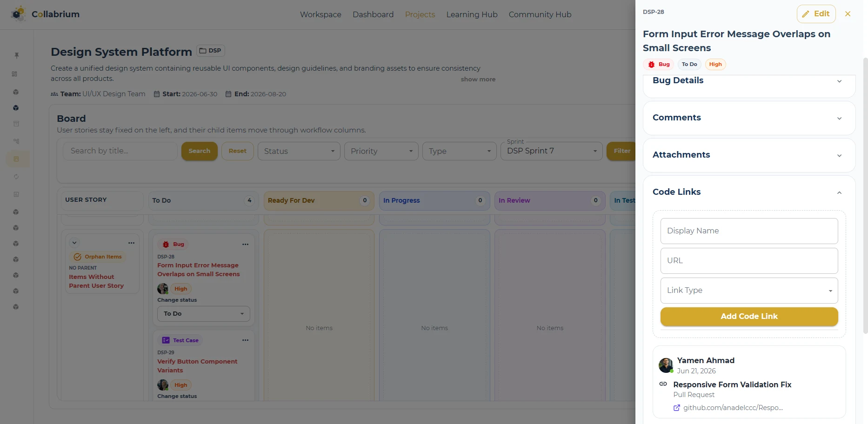Open the Learning Hub menu item
This screenshot has width=868, height=424.
pos(472,14)
